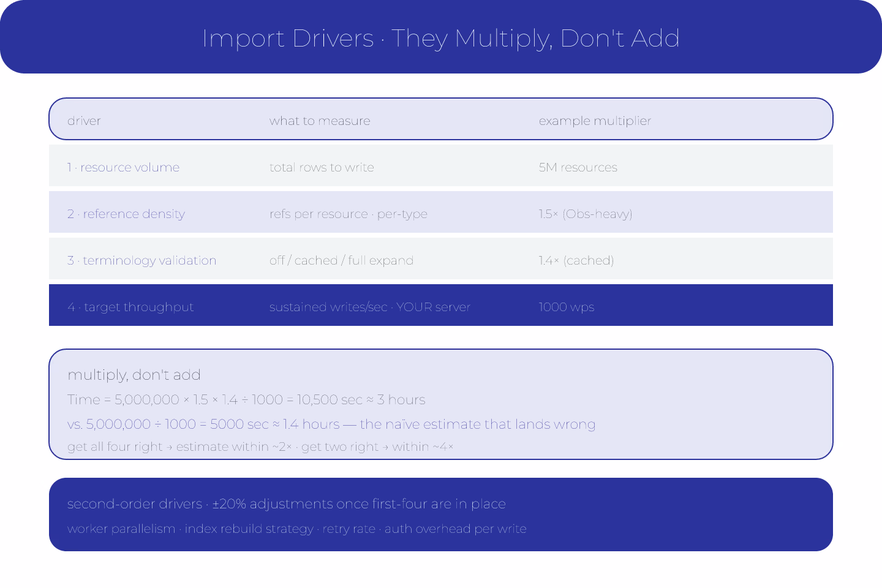Select the '1.4× (cached)' multiplier value
Image resolution: width=882 pixels, height=588 pixels.
576,260
